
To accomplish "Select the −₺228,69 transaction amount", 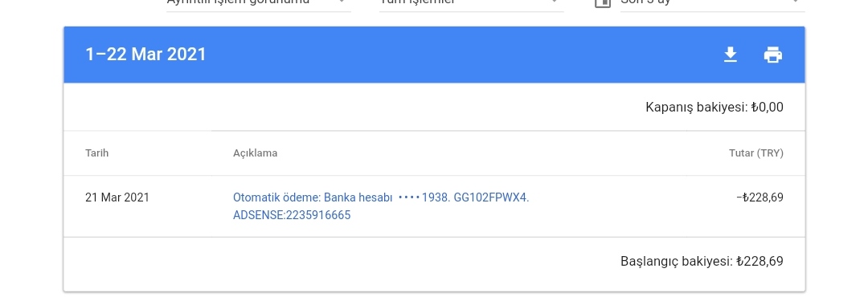I will [x=760, y=197].
